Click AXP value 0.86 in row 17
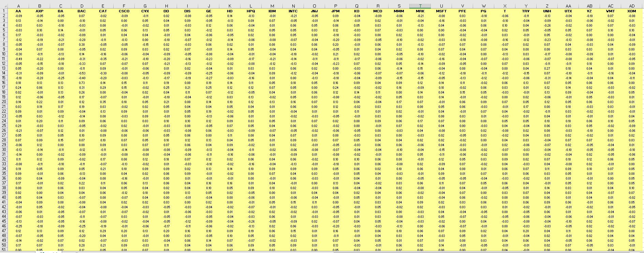The width and height of the screenshot is (644, 253). [x=40, y=87]
